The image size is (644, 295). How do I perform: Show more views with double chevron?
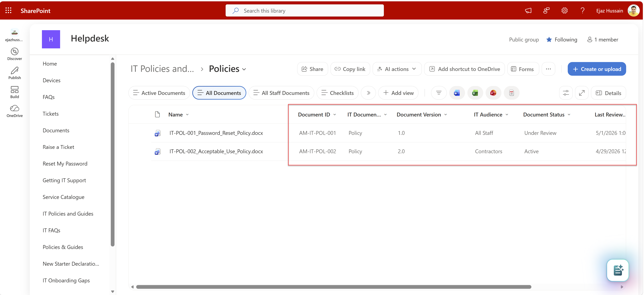pyautogui.click(x=368, y=93)
